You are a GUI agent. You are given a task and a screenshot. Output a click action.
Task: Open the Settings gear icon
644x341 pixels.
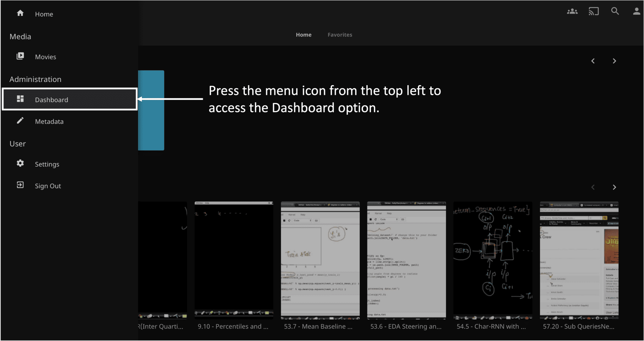[x=20, y=163]
